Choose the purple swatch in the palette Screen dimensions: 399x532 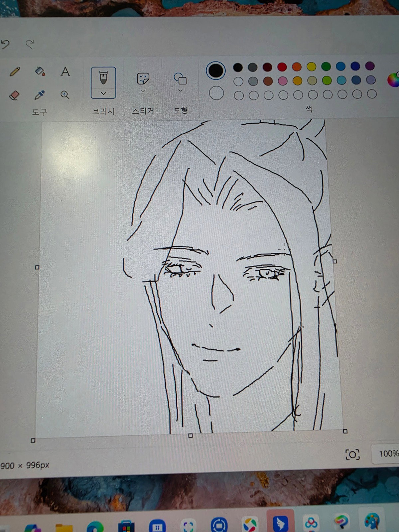point(370,66)
